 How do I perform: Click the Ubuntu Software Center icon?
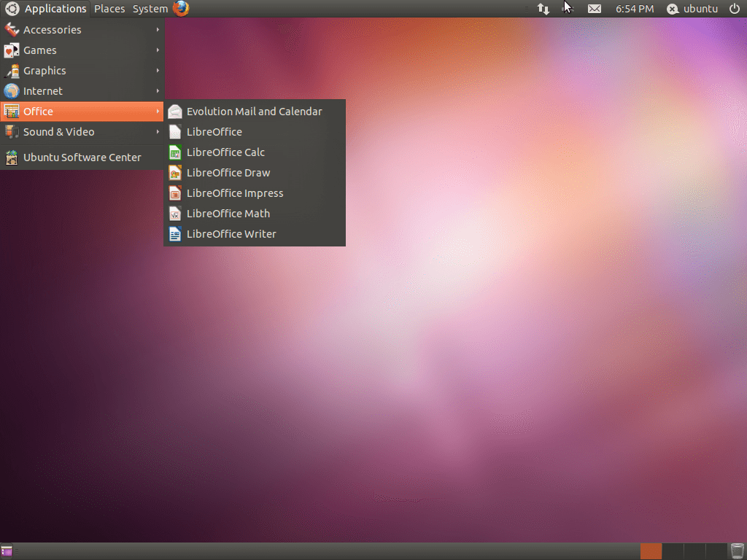(12, 157)
